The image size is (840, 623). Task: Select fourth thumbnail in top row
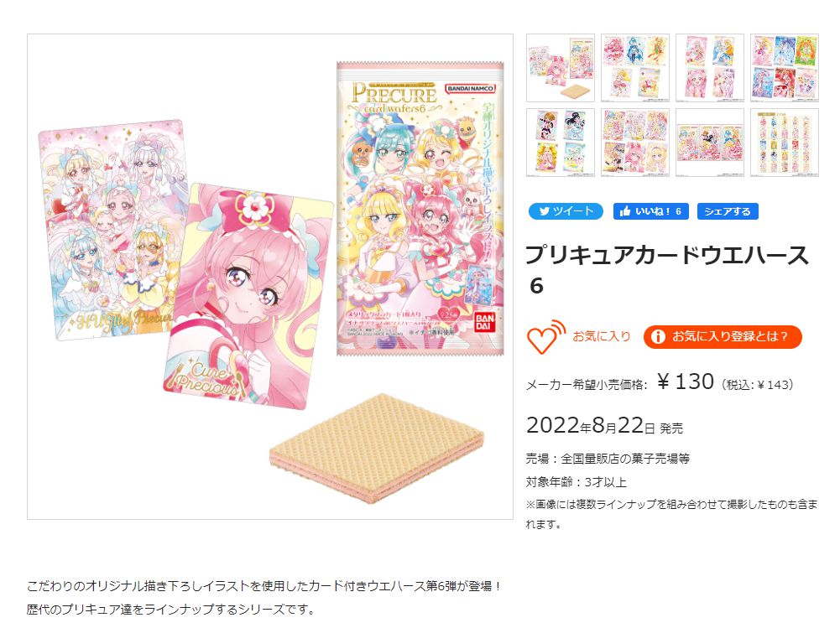[785, 68]
